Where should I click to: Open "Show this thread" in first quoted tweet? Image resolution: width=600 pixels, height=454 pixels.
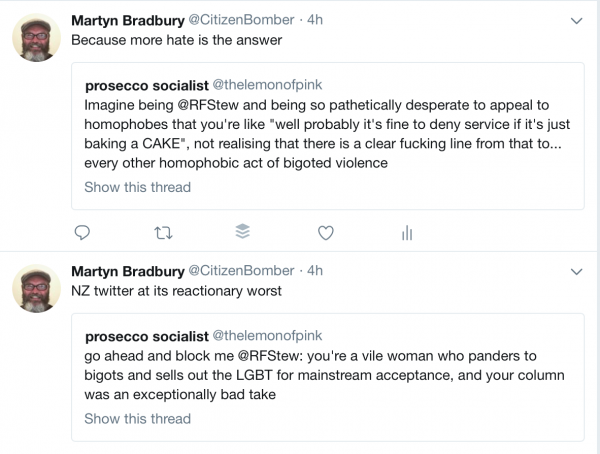point(137,187)
